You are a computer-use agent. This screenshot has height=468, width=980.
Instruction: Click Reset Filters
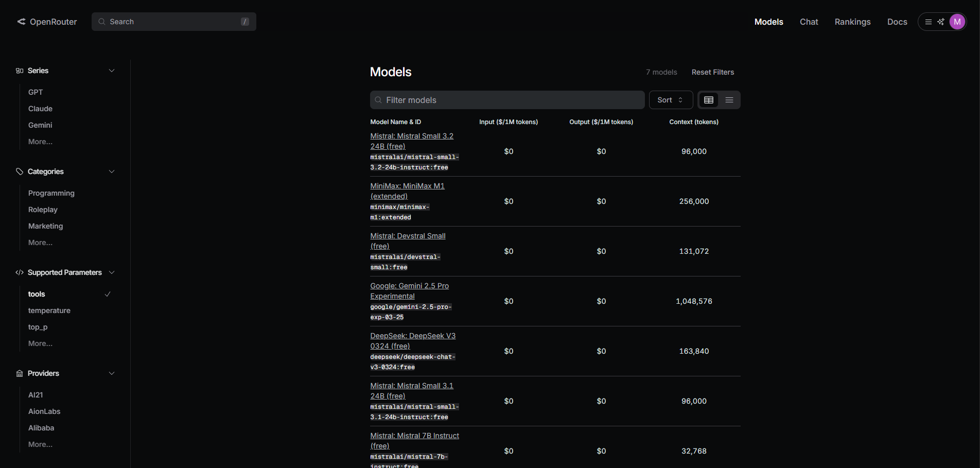click(x=713, y=72)
